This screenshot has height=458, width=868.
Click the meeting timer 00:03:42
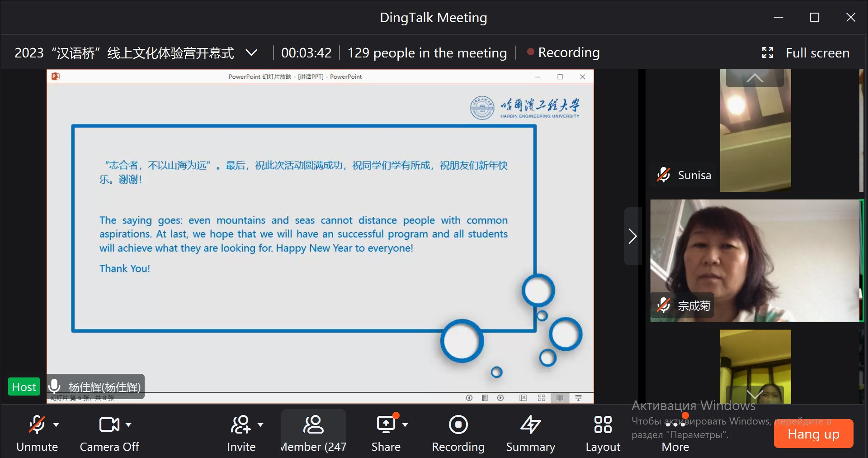coord(307,53)
